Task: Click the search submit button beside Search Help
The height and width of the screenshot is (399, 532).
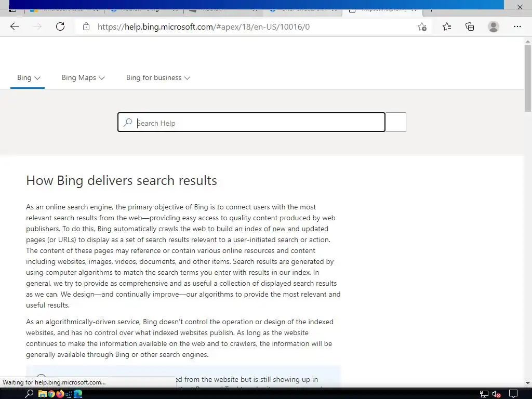Action: pyautogui.click(x=395, y=122)
